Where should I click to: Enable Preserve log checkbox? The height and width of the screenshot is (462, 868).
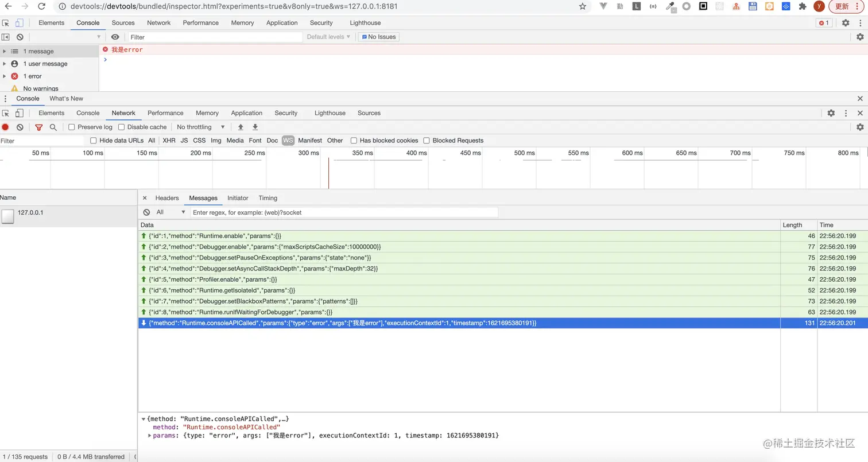(72, 127)
